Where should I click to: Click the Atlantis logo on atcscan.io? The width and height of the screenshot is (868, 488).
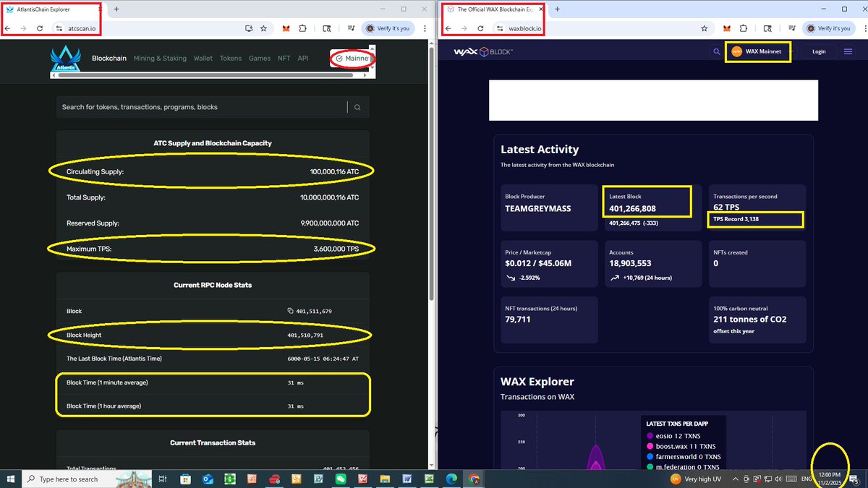coord(65,58)
